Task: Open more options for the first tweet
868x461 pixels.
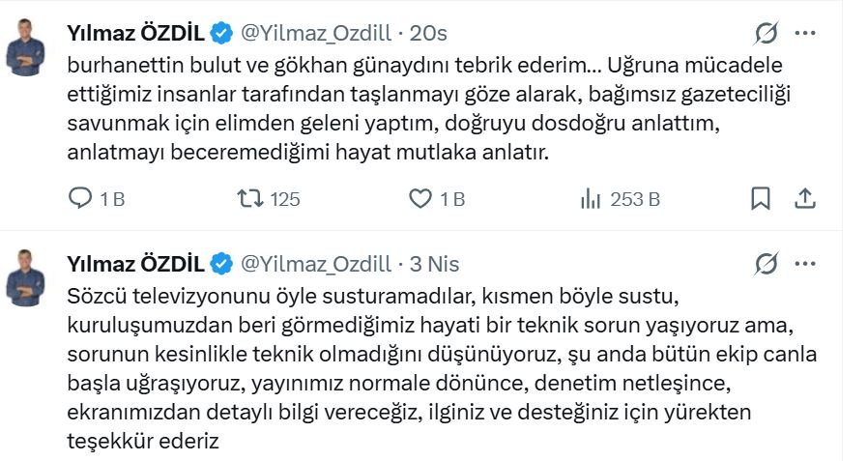Action: [804, 33]
